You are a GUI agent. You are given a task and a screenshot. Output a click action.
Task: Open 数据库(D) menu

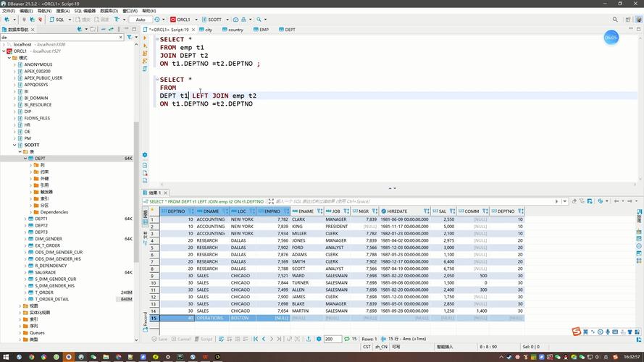point(109,11)
